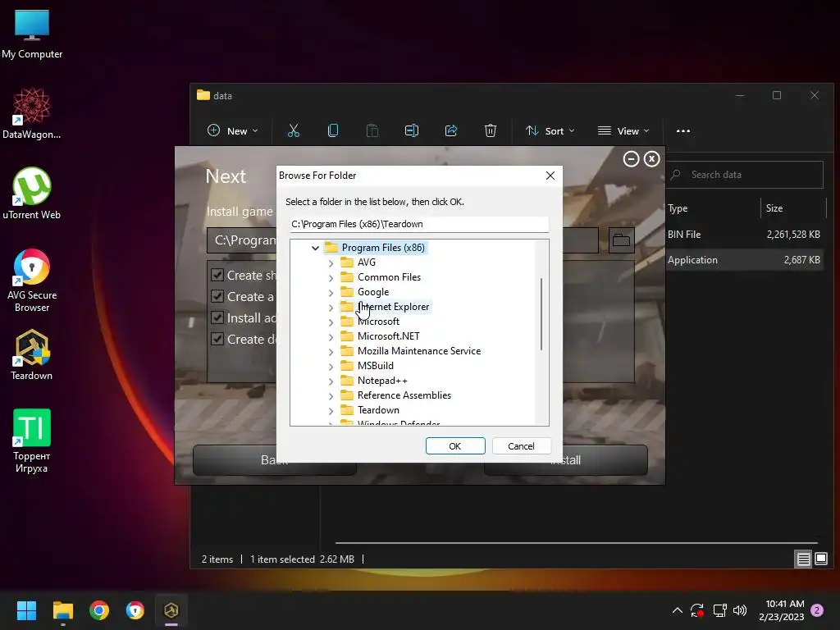The image size is (840, 630).
Task: Toggle the first 'Create sh...' checkbox in installer
Action: [x=217, y=276]
